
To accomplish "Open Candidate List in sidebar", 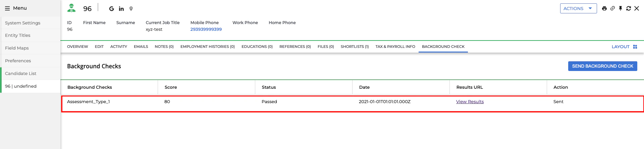I will coord(30,74).
